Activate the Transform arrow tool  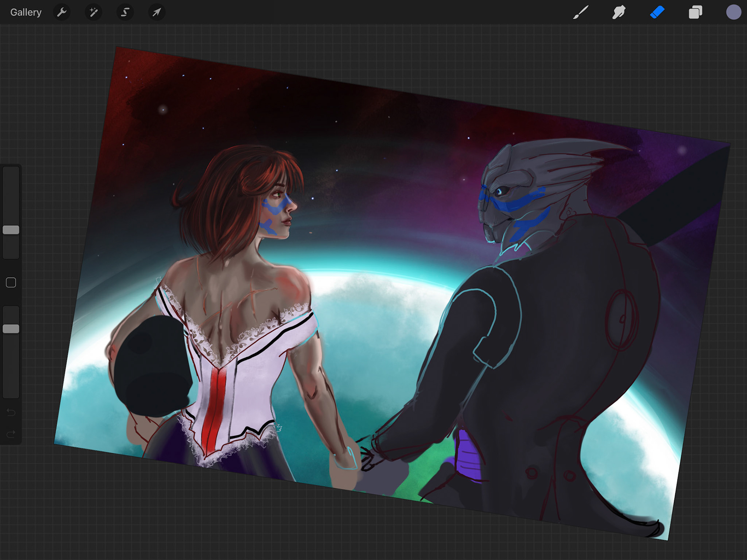click(x=157, y=12)
